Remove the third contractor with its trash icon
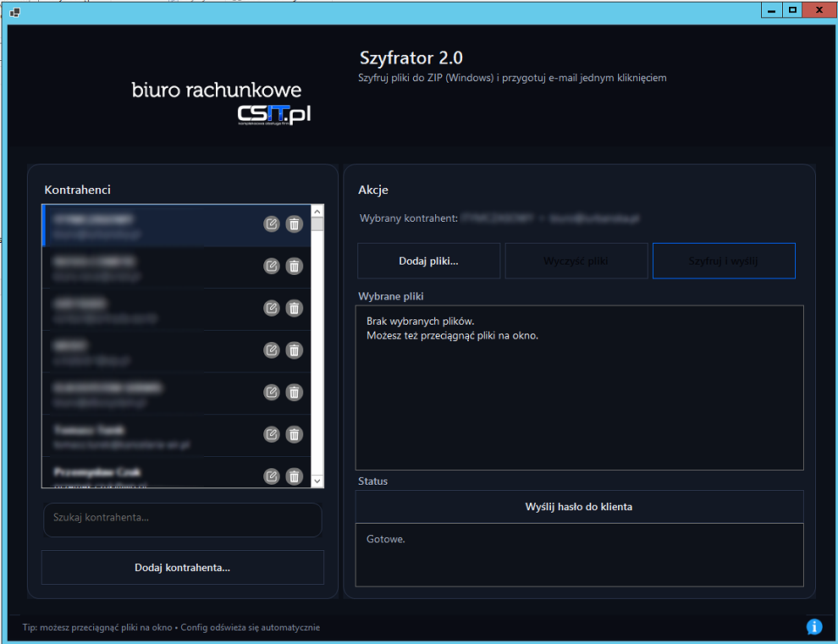 294,308
